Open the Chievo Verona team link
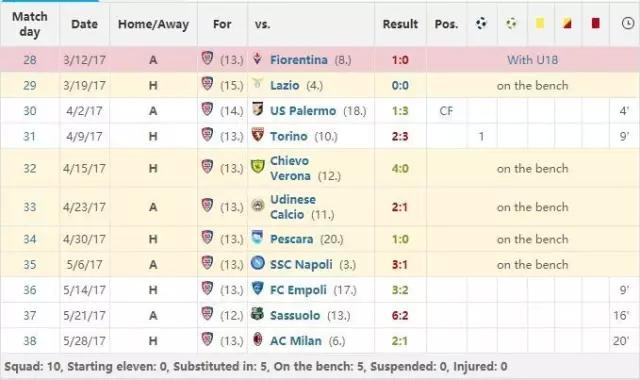The image size is (640, 380). (x=290, y=168)
